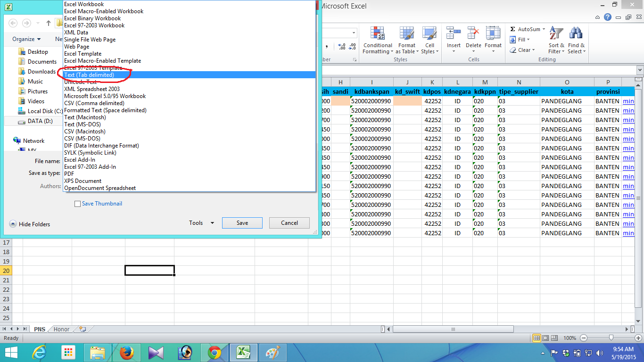Image resolution: width=644 pixels, height=362 pixels.
Task: Click the zoom in plus icon
Action: [637, 338]
